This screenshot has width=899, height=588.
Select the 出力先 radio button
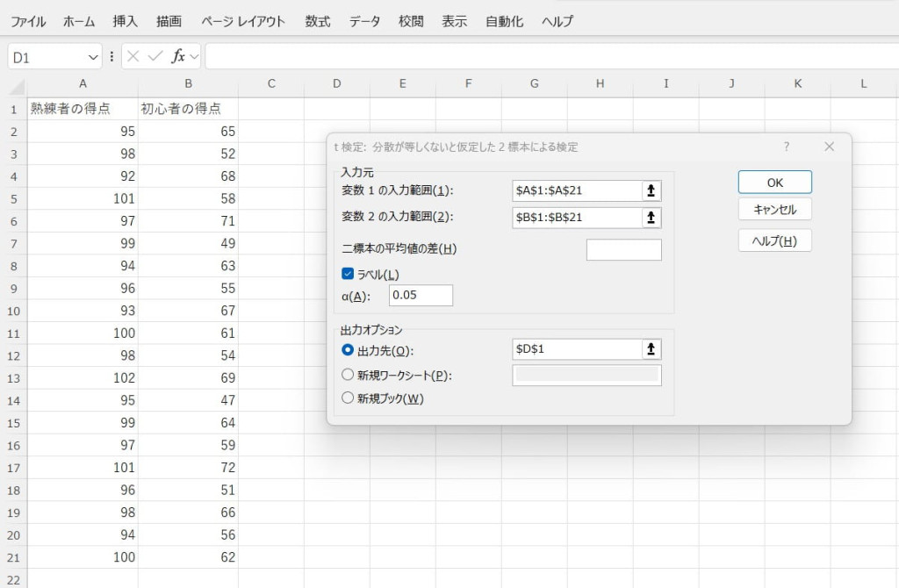pyautogui.click(x=348, y=350)
